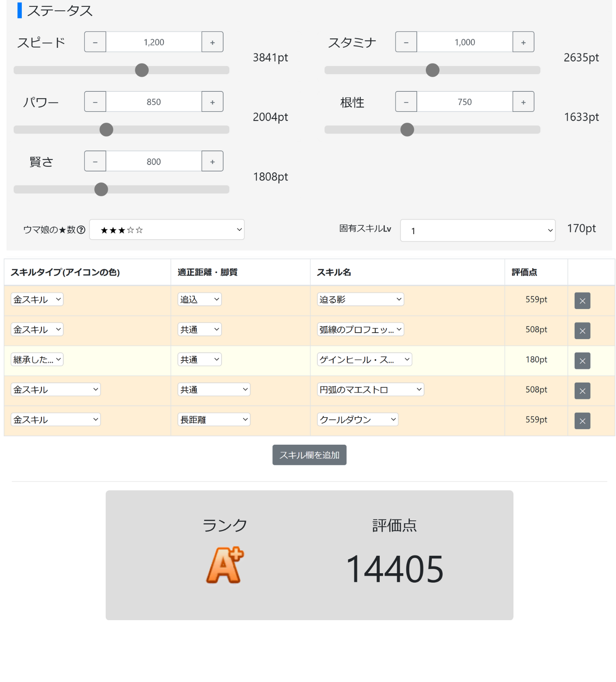
Task: Open 追込 aptitude dropdown
Action: 200,299
